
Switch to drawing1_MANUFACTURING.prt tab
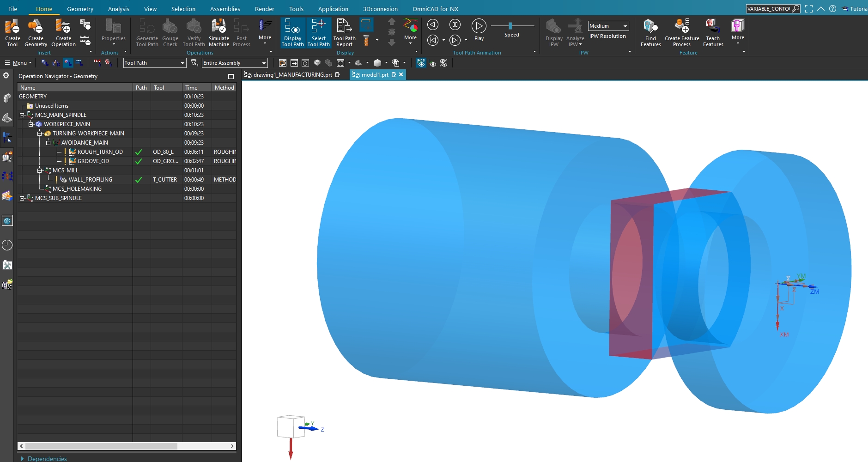coord(292,75)
